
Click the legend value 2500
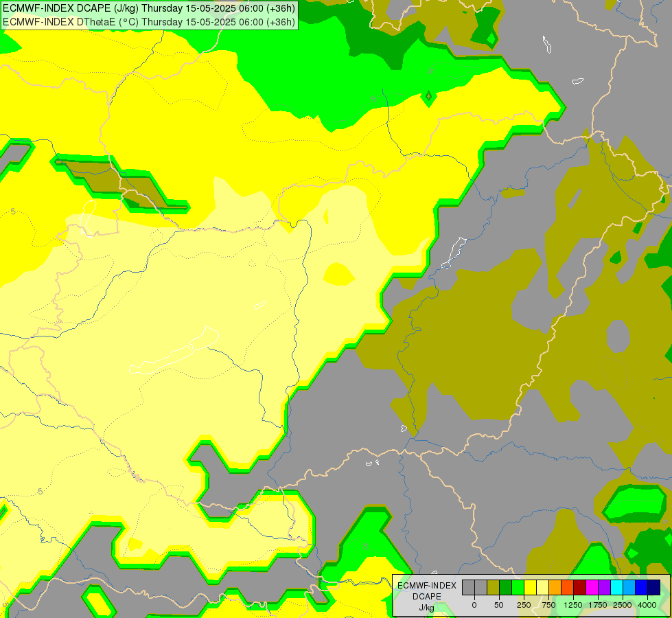[623, 605]
